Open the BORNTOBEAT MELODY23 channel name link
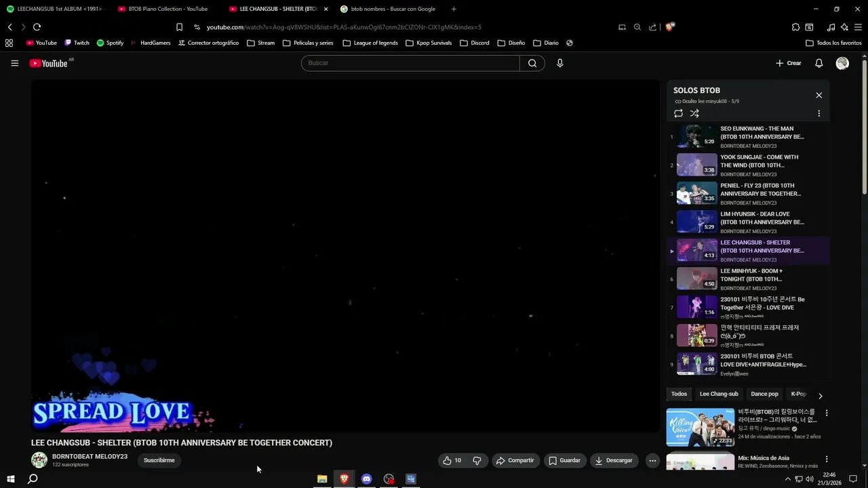The height and width of the screenshot is (488, 868). pyautogui.click(x=90, y=456)
